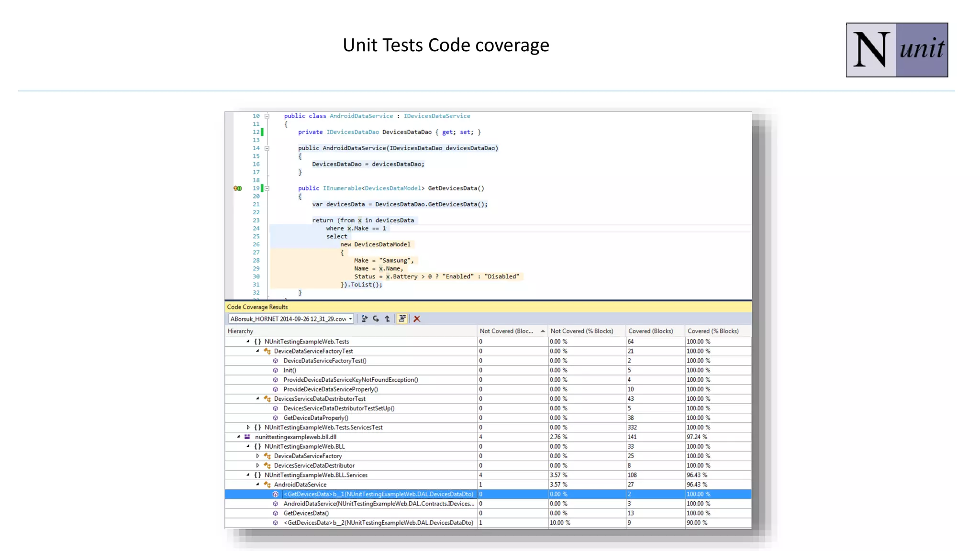
Task: Click the method icon beside DevicesServiceDataDestributorTestSetUp()
Action: pos(276,408)
